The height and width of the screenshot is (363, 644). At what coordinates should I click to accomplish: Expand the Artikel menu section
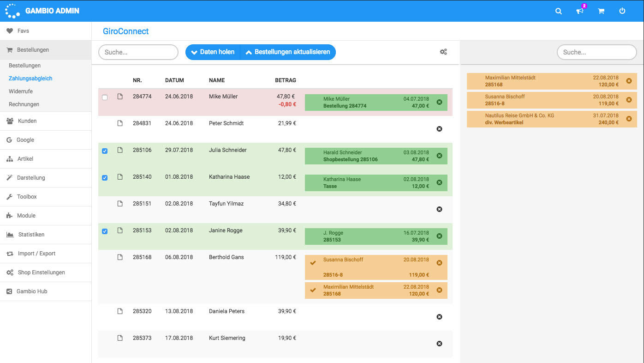click(25, 159)
